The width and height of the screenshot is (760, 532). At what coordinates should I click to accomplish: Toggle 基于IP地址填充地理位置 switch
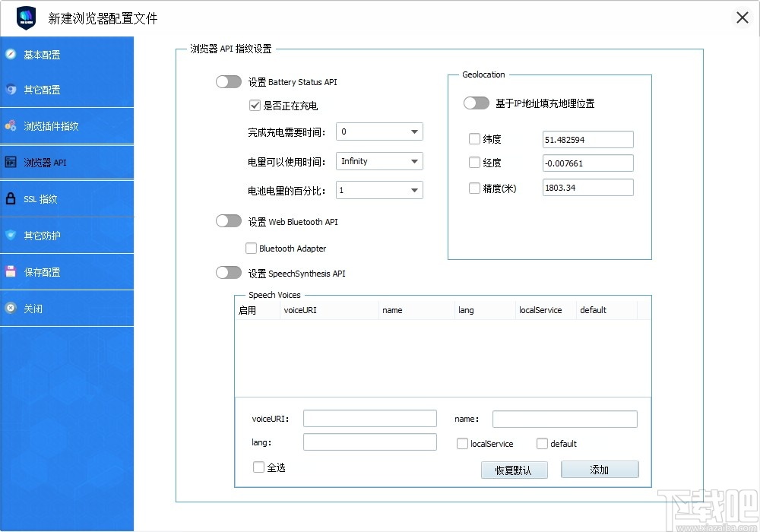pos(477,103)
